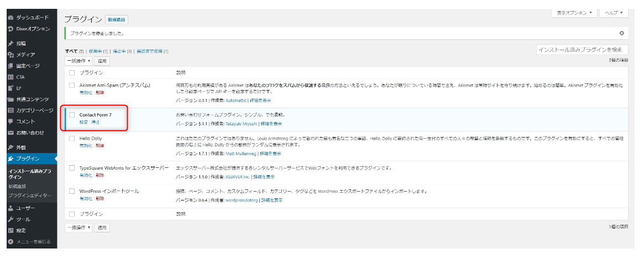The height and width of the screenshot is (259, 644).
Task: Click the 外観 appearance brush icon
Action: coord(11,147)
